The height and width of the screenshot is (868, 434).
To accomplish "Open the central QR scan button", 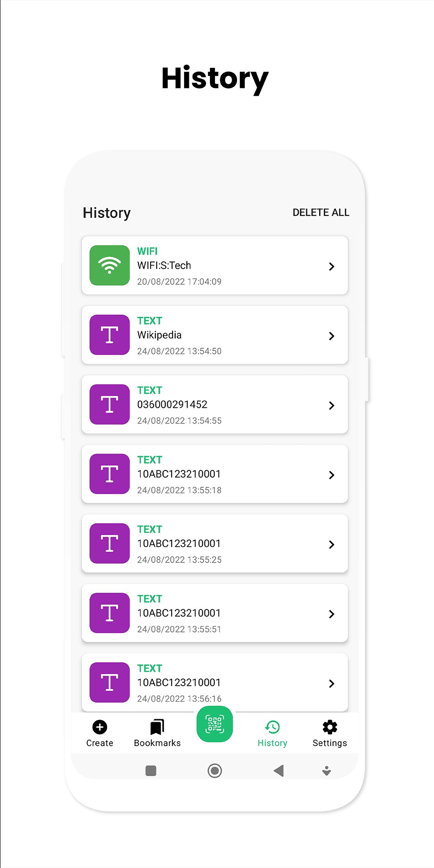I will click(x=215, y=724).
